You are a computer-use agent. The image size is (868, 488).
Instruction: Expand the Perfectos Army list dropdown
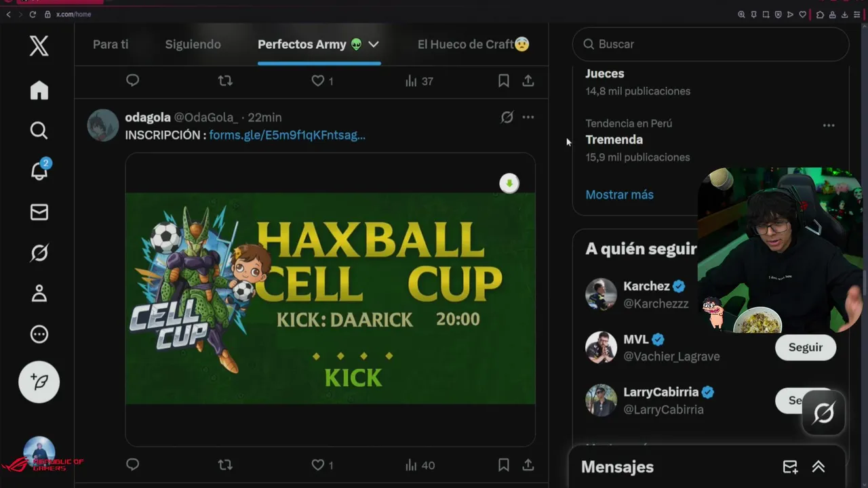pos(373,45)
